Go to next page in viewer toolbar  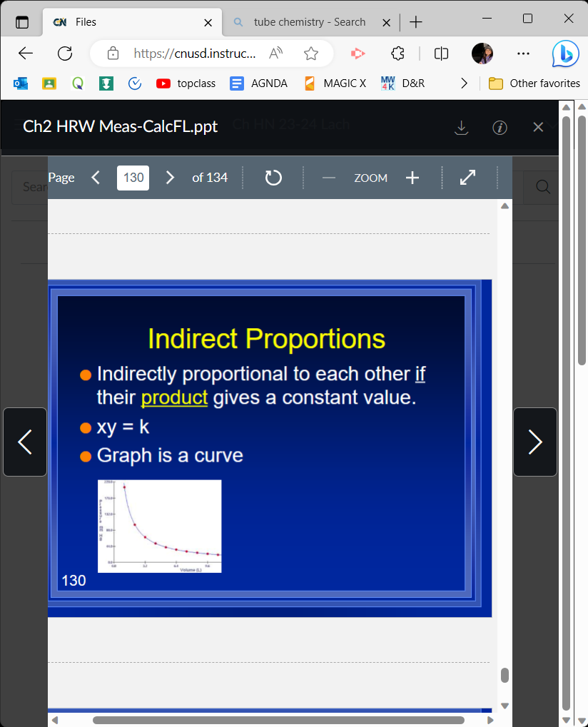click(170, 178)
